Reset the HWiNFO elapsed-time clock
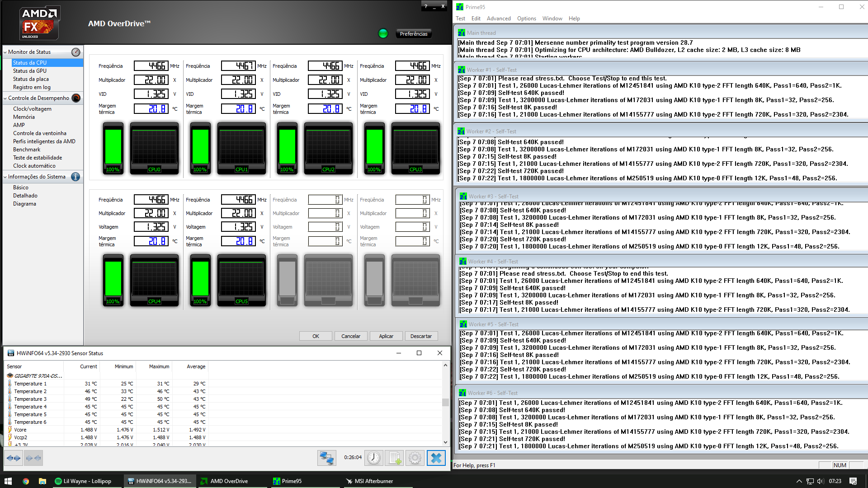 [x=374, y=458]
